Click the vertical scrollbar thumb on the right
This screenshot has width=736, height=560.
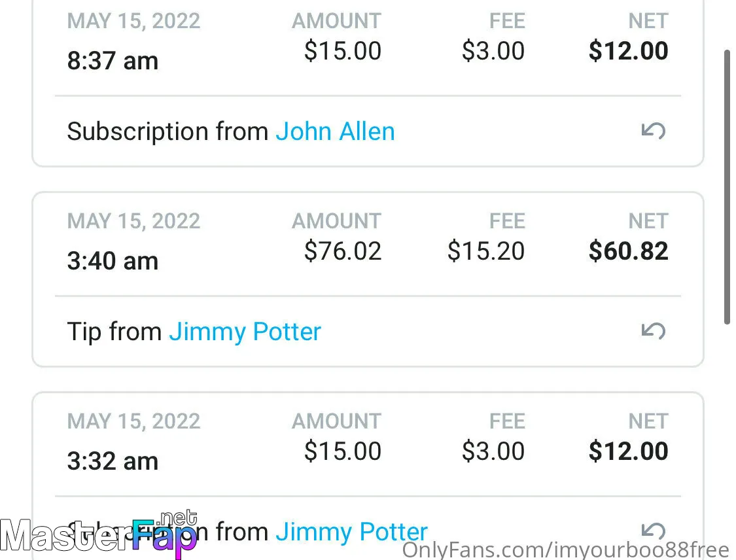(x=727, y=187)
